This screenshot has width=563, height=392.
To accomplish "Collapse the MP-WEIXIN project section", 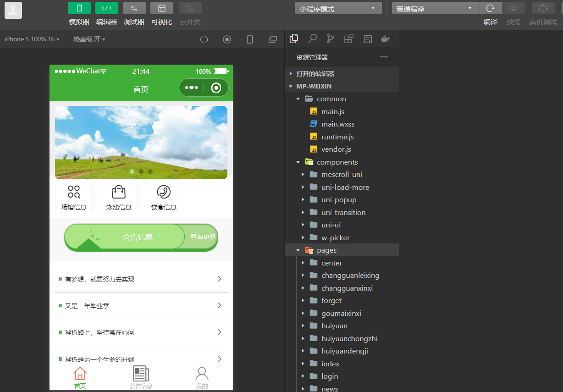I will [342, 86].
